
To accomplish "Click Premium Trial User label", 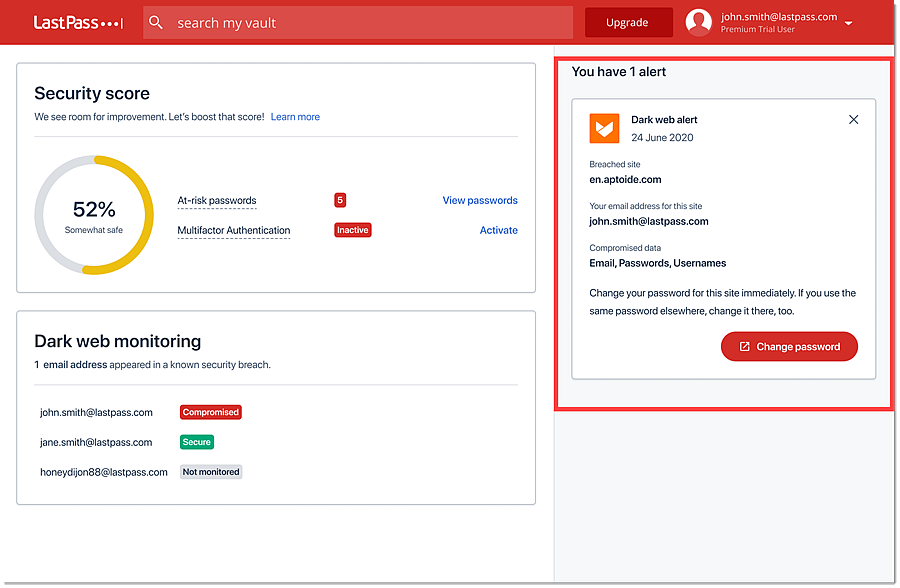I will pyautogui.click(x=758, y=29).
